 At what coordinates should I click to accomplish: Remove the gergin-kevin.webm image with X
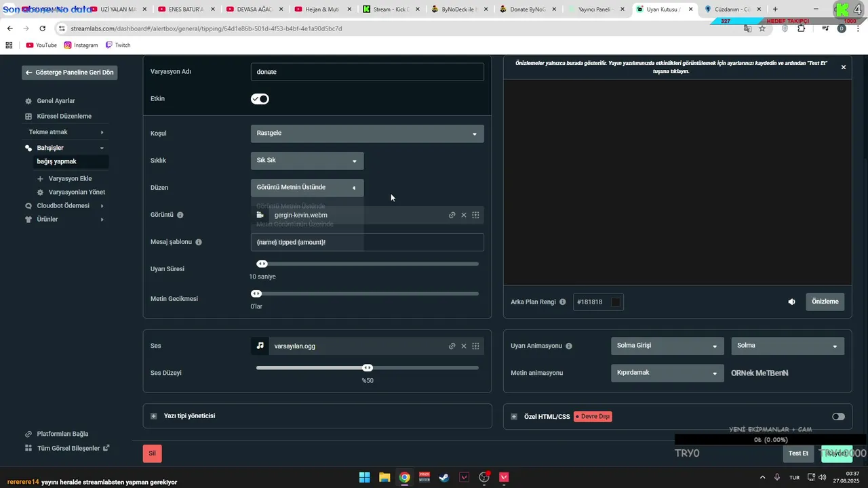click(464, 215)
